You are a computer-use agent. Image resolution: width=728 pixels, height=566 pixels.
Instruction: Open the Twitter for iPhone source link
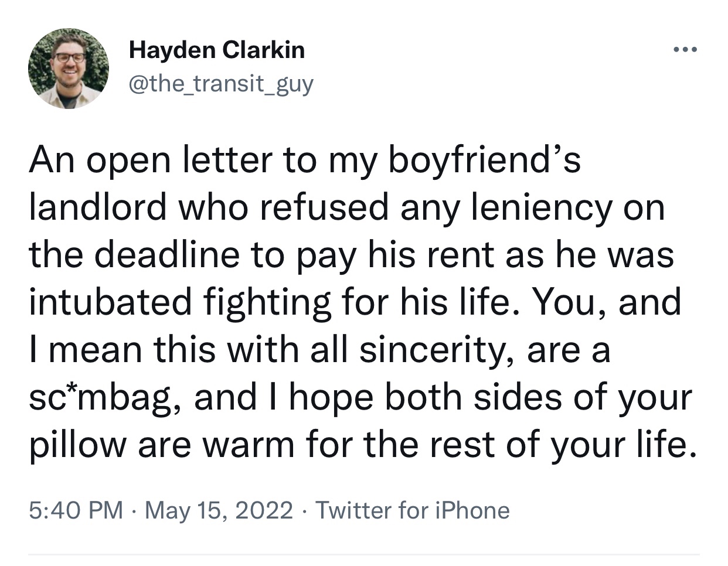(x=413, y=510)
